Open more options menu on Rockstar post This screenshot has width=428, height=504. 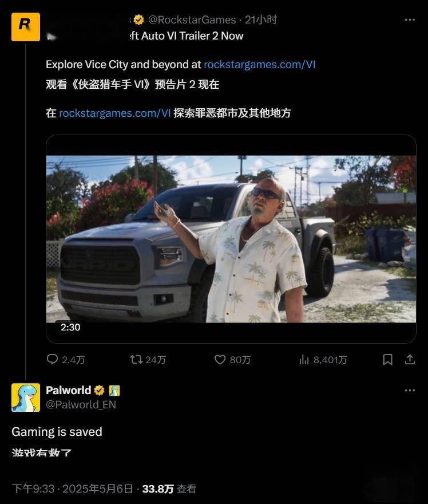(x=410, y=20)
